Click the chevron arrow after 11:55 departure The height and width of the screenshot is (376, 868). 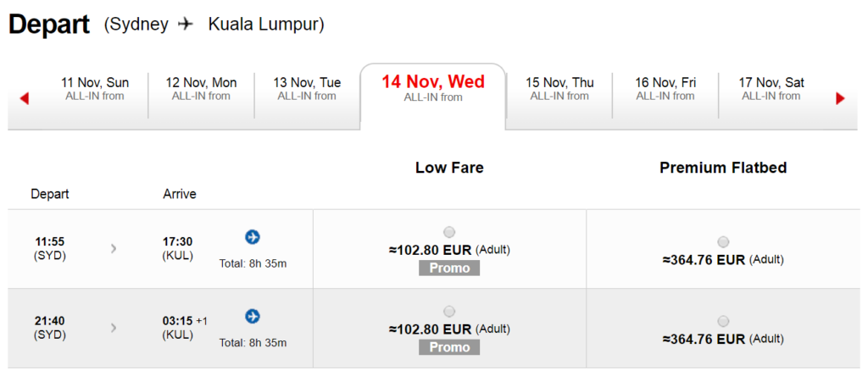(x=114, y=248)
